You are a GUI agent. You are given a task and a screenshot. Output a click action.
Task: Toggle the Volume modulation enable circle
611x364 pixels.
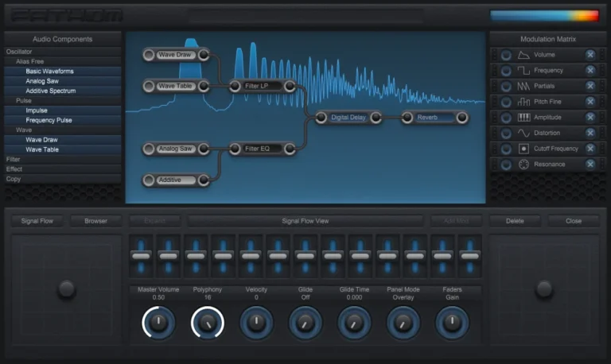point(506,55)
